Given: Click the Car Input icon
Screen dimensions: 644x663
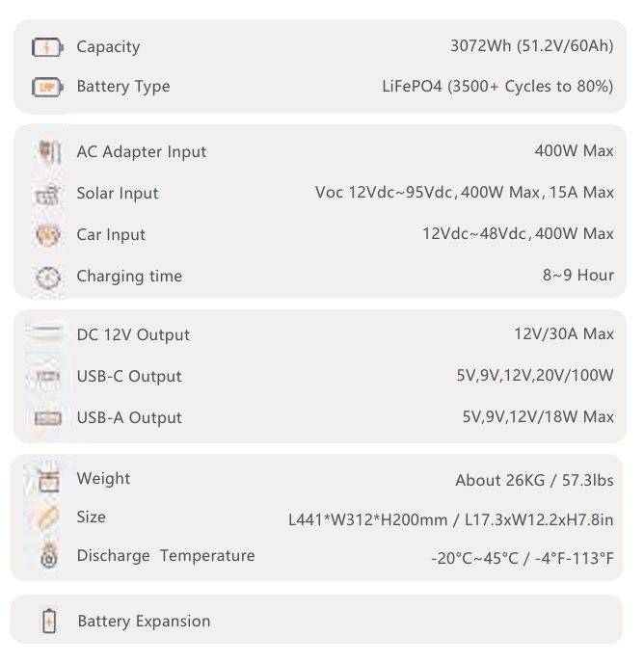Looking at the screenshot, I should point(47,235).
